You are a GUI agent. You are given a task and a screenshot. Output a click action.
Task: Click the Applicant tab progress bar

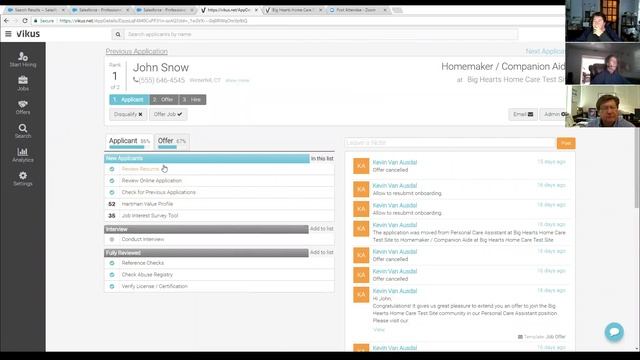tap(127, 147)
